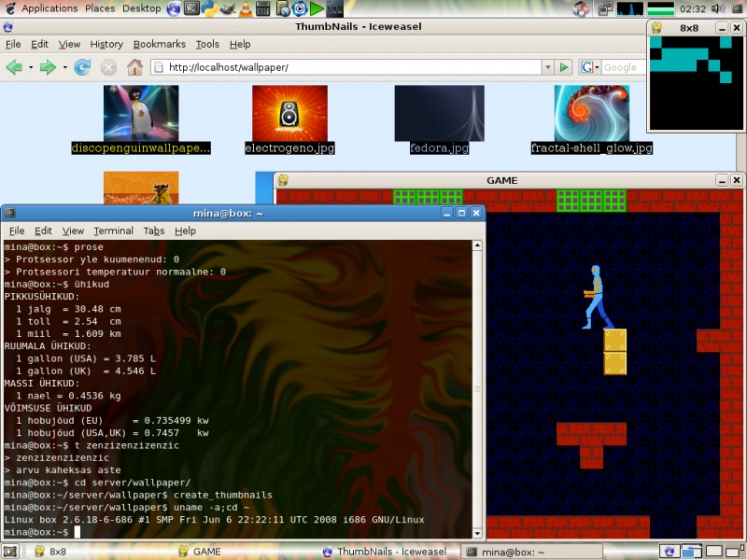Launch the XMMS player from the panel
This screenshot has height=560, width=747.
click(334, 8)
